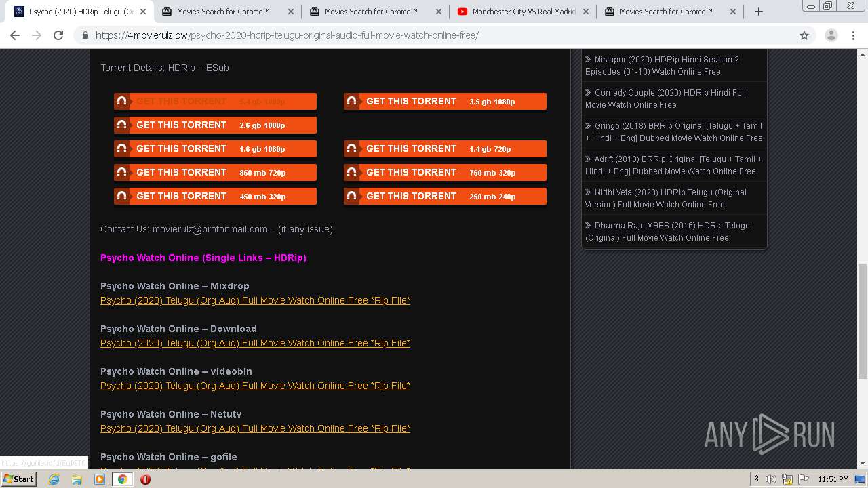Screen dimensions: 868x488
Task: Click magnet icon of 250 mb 240p torrent
Action: [351, 196]
